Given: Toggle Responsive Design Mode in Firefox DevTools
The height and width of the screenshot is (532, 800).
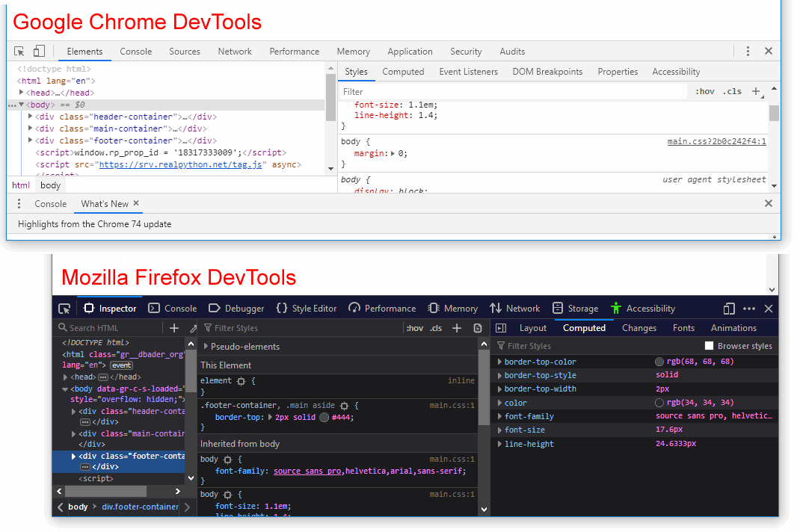Looking at the screenshot, I should [728, 308].
